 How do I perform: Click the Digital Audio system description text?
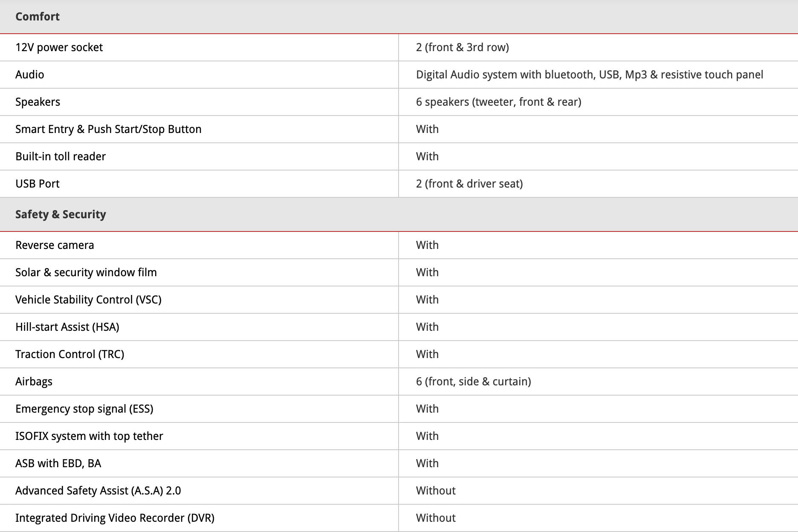[x=589, y=75]
